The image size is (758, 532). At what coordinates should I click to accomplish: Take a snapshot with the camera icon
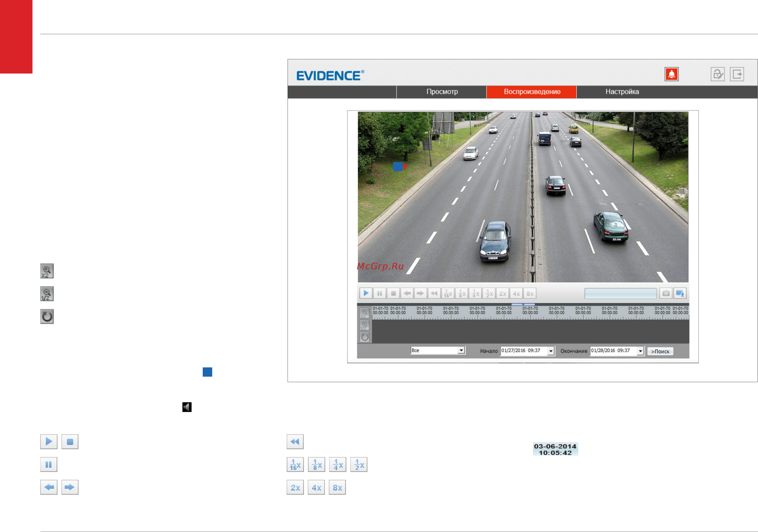[x=666, y=293]
